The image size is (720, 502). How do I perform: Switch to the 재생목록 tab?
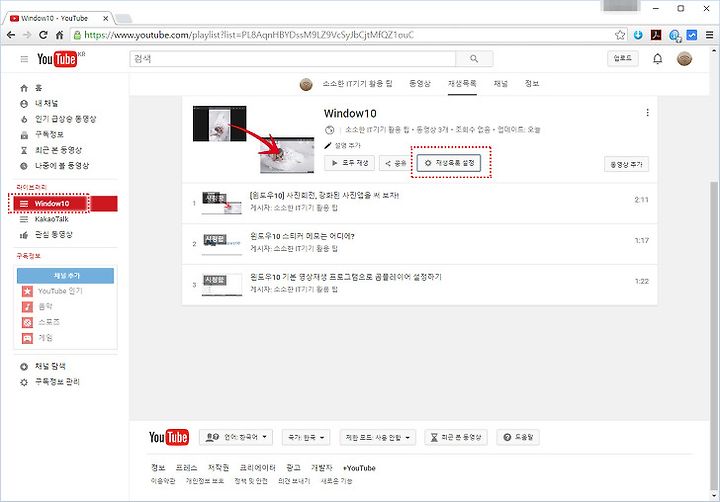click(x=462, y=84)
